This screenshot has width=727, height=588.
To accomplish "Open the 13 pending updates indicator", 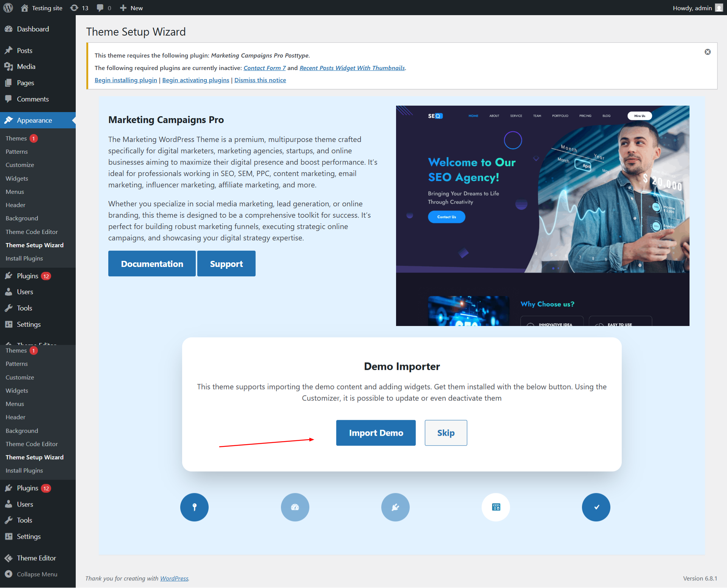I will 80,8.
